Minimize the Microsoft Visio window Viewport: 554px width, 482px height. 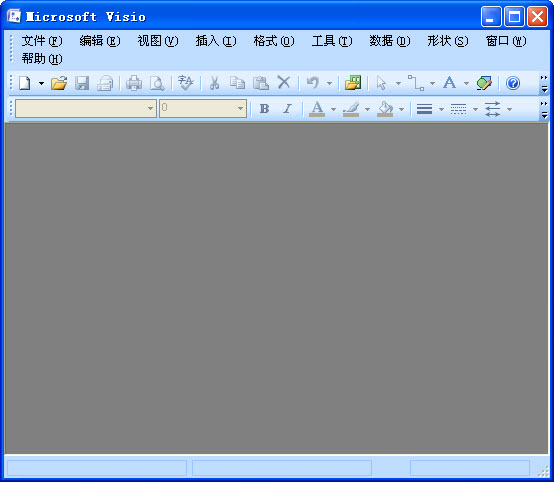491,16
